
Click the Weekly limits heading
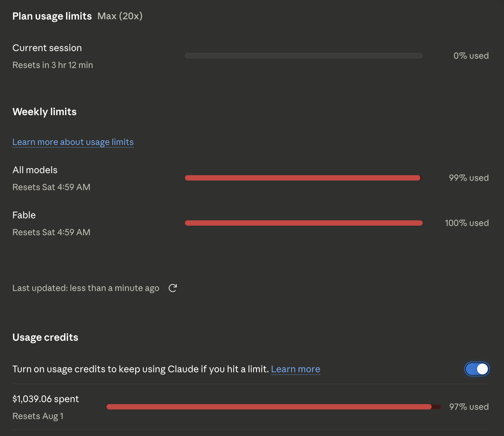coord(44,112)
